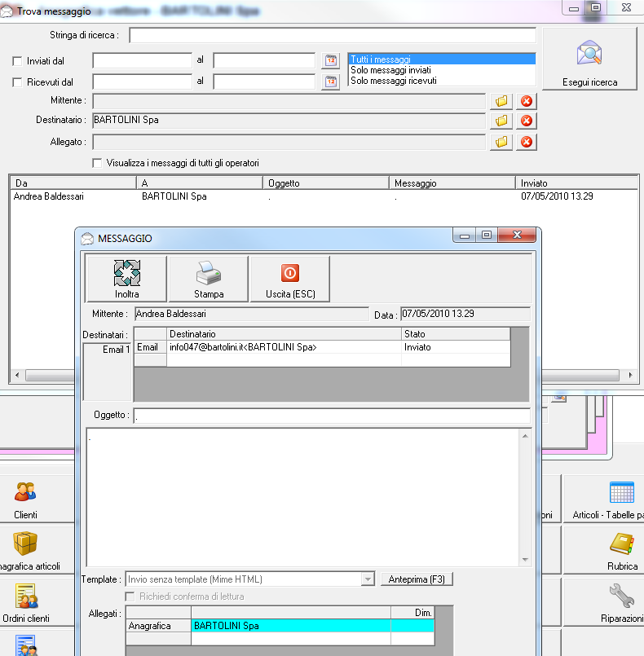Image resolution: width=644 pixels, height=656 pixels.
Task: Enable Ricevuti dal checkbox
Action: tap(17, 82)
